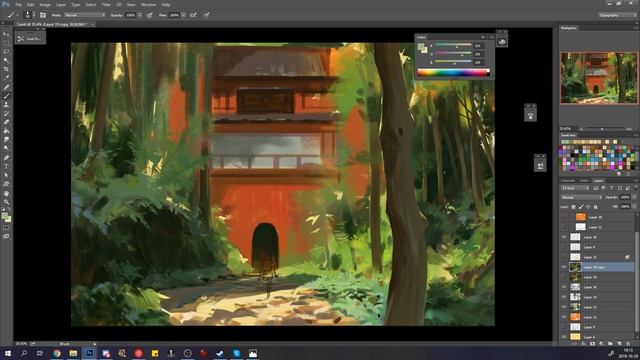Open the layer filter Kind dropdown
This screenshot has width=640, height=360.
(575, 188)
